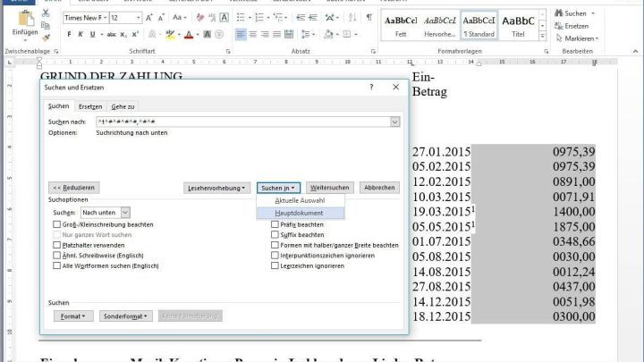
Task: Check Präfix beachten
Action: [275, 224]
